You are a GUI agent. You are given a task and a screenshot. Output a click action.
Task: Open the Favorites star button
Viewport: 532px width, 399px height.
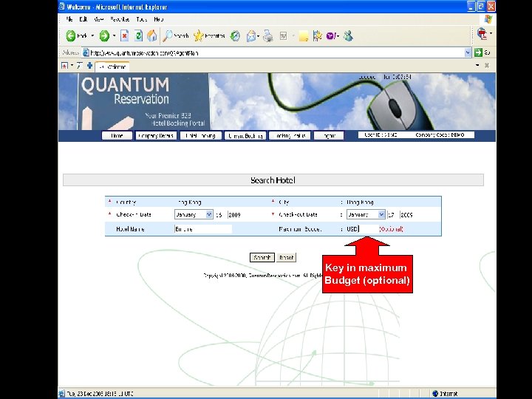(x=209, y=35)
